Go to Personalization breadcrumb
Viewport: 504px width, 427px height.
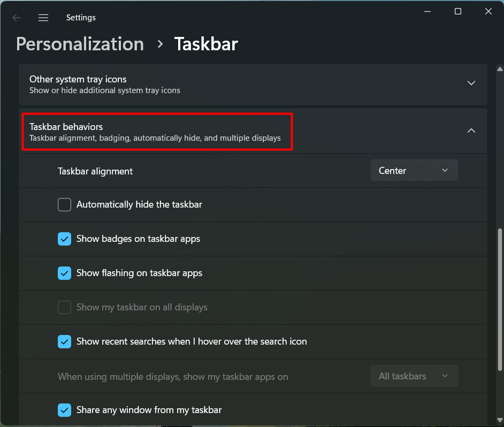click(80, 44)
